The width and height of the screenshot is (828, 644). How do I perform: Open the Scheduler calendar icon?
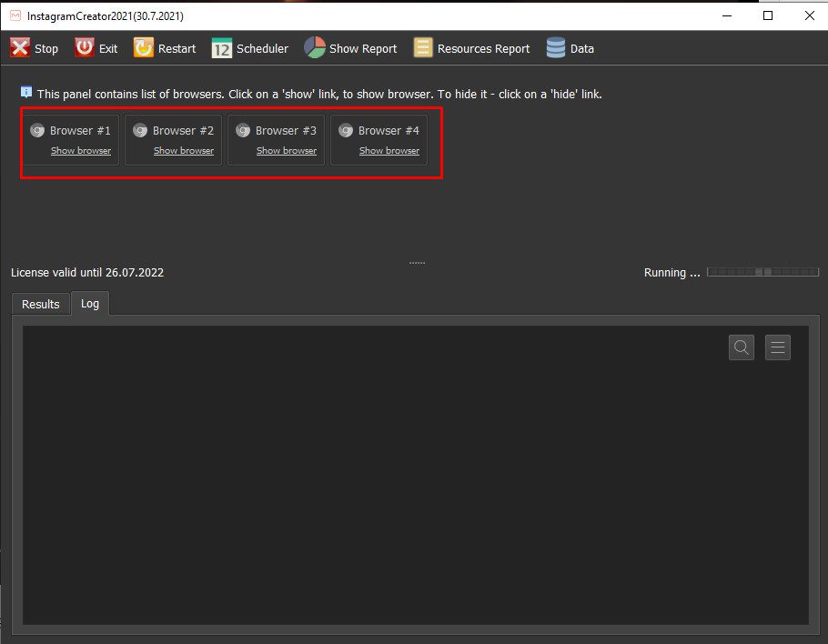pos(222,48)
